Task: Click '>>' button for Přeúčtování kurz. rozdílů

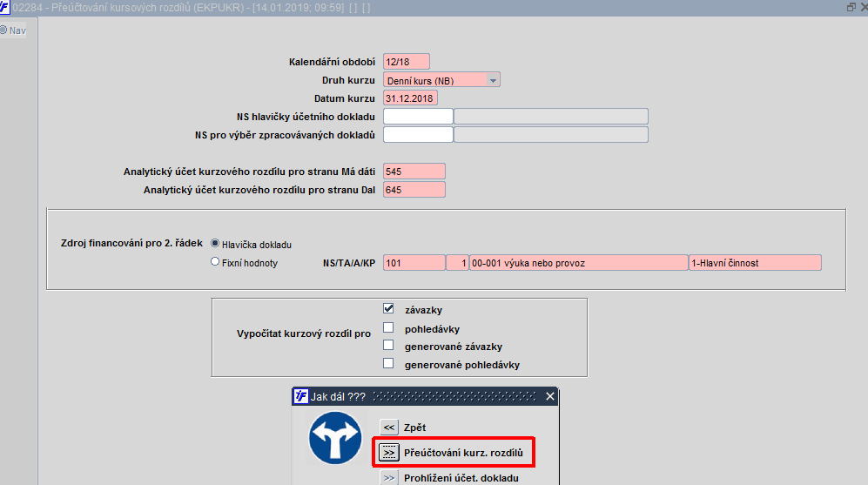Action: [389, 453]
